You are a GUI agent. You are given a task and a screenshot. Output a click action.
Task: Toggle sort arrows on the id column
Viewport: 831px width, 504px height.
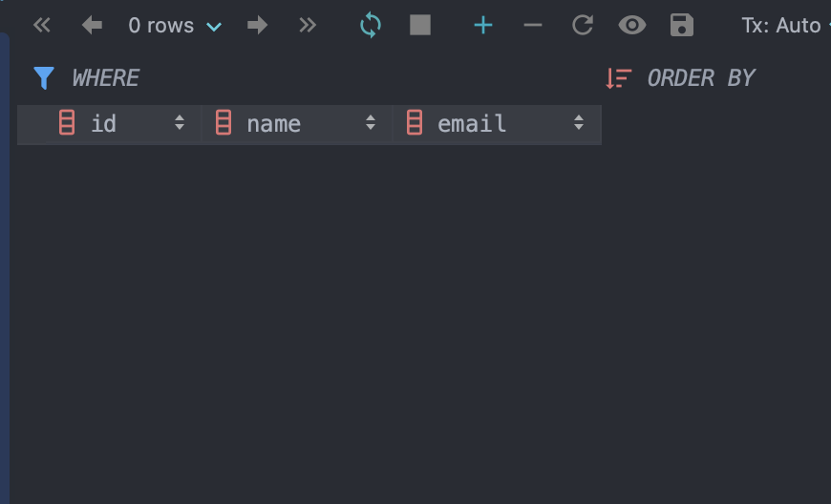coord(179,124)
